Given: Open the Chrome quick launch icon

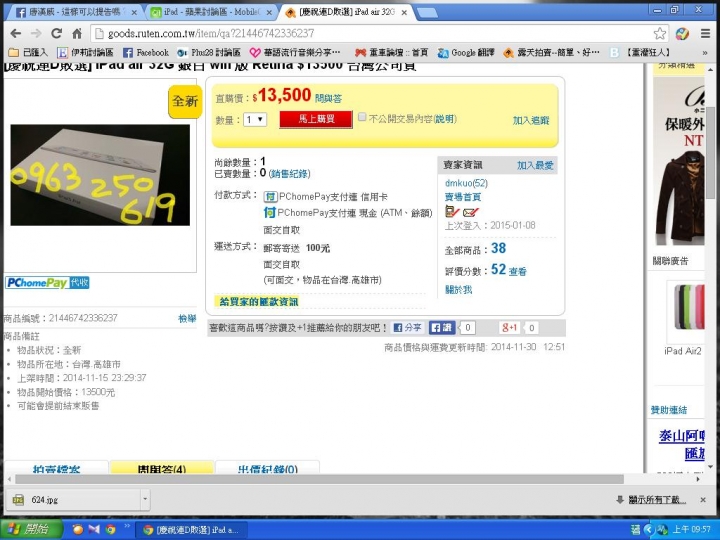Looking at the screenshot, I should [110, 529].
